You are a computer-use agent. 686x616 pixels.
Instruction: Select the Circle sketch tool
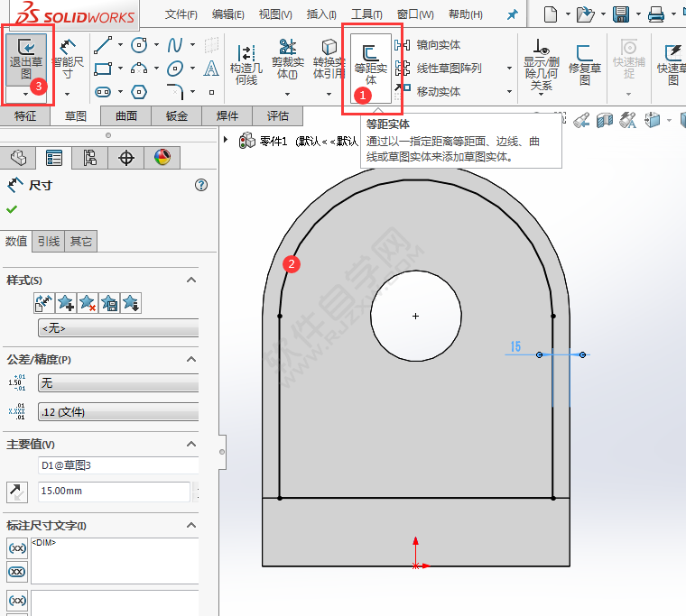click(139, 45)
